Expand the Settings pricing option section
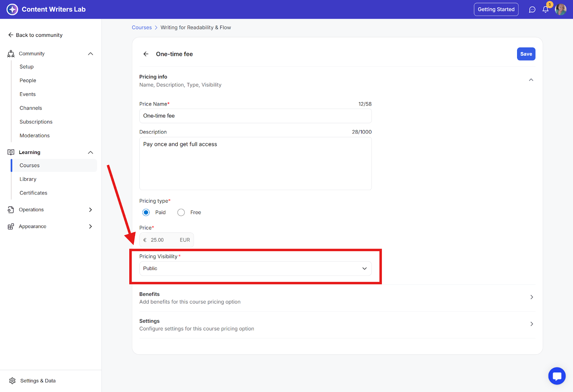This screenshot has width=573, height=392. (x=531, y=324)
